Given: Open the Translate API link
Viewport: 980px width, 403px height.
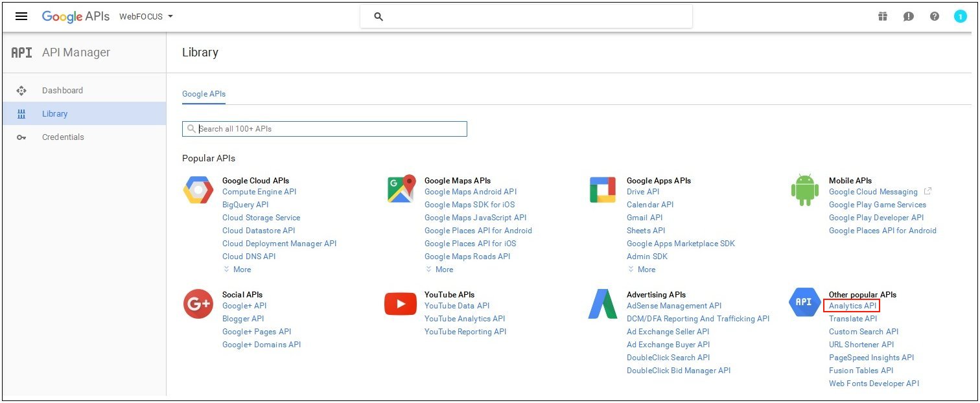Looking at the screenshot, I should (x=853, y=319).
